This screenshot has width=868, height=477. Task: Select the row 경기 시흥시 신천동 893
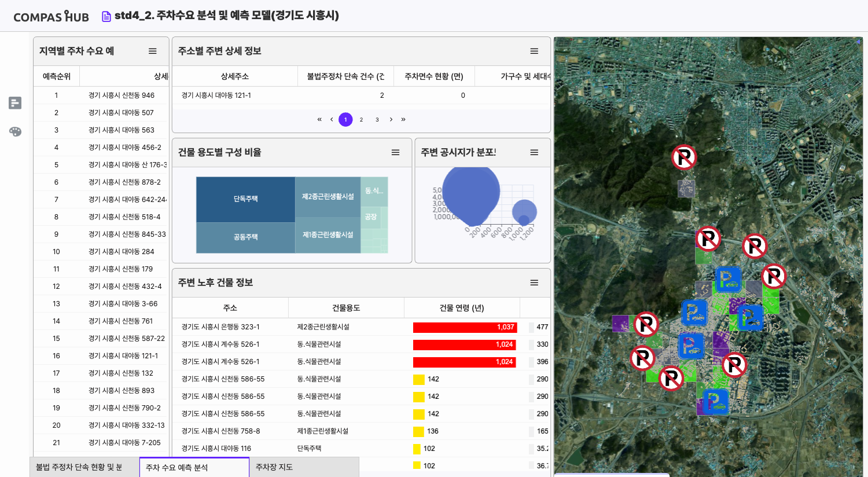(101, 390)
